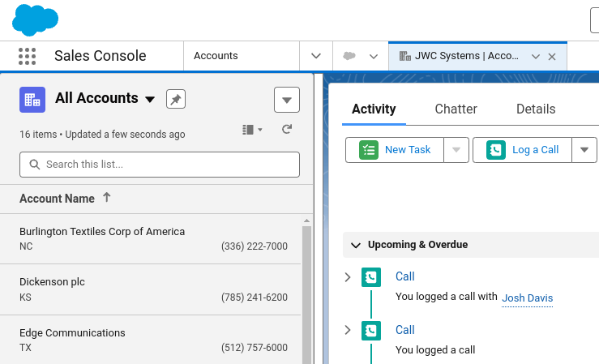
Task: Click the accounts list vertical scrollbar
Action: [306, 294]
